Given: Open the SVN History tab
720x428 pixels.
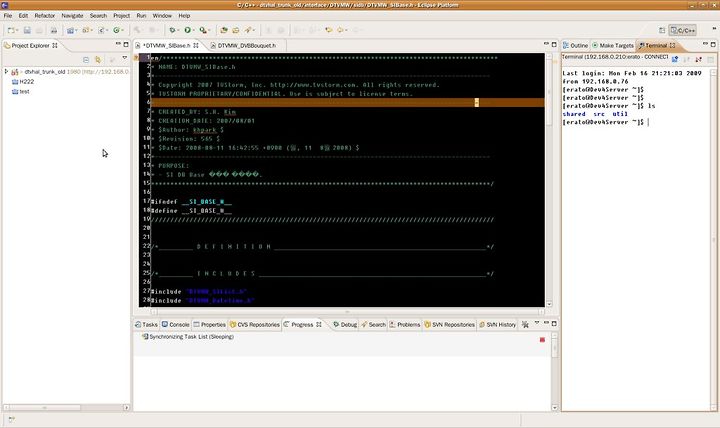Looking at the screenshot, I should tap(498, 325).
